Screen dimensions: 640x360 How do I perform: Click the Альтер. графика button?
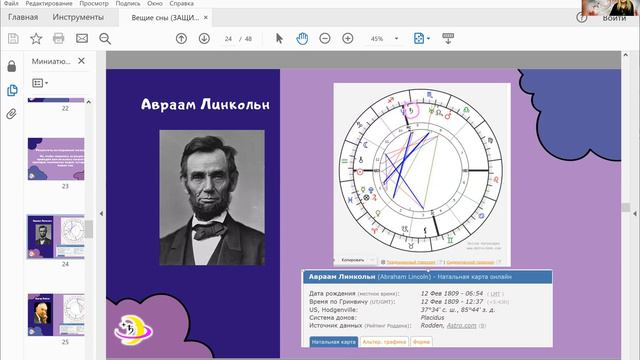click(384, 342)
